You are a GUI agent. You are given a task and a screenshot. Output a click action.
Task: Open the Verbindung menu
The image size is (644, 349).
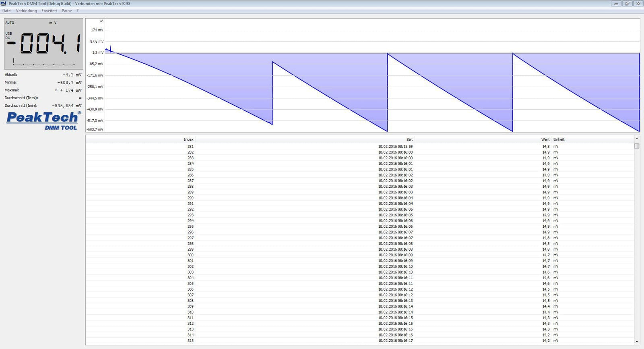pos(26,11)
